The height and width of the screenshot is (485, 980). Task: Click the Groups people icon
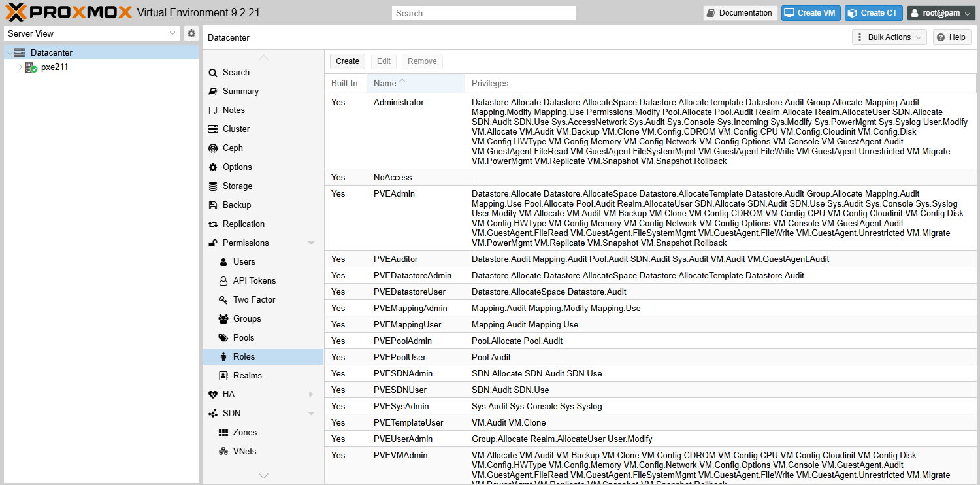pos(223,318)
